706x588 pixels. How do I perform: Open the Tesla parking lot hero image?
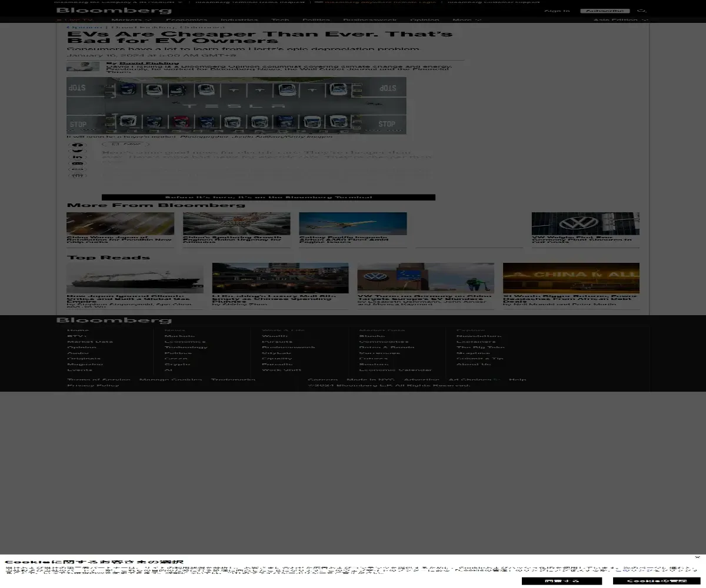coord(237,106)
